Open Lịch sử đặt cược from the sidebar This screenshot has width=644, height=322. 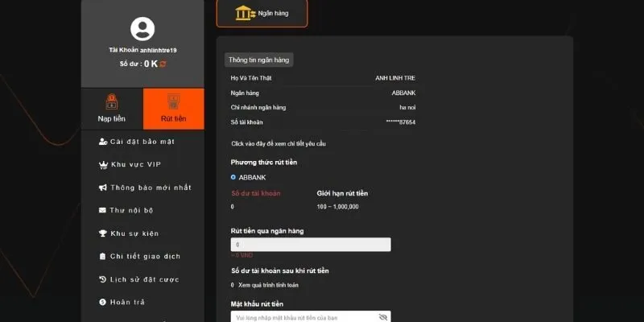(144, 279)
